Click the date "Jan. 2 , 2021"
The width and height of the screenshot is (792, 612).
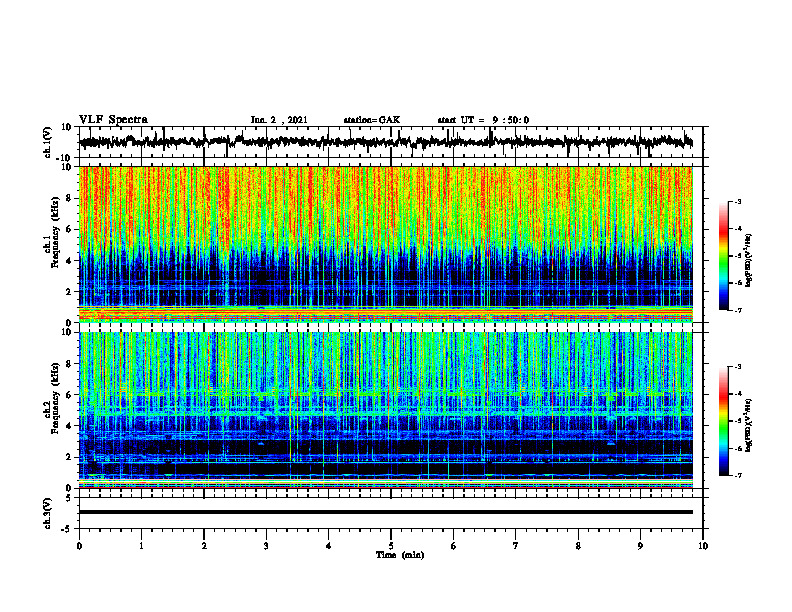point(279,120)
